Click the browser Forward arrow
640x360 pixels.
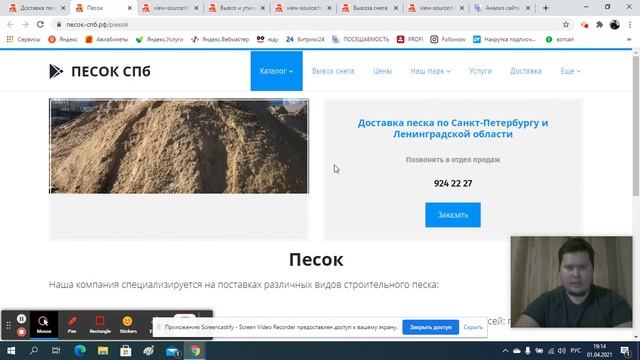[25, 24]
